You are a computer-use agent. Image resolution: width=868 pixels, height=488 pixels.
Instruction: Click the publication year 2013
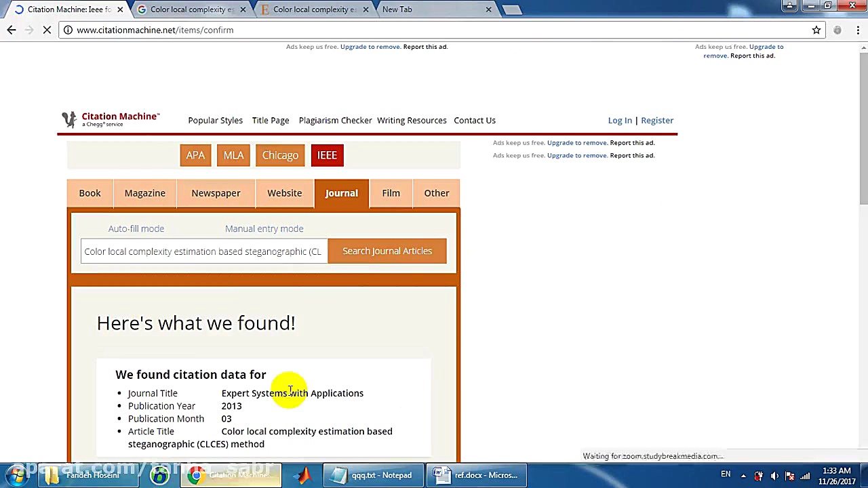click(x=231, y=406)
